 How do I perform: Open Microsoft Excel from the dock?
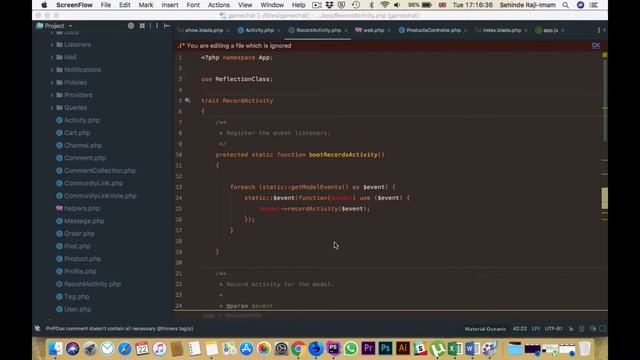pos(455,349)
